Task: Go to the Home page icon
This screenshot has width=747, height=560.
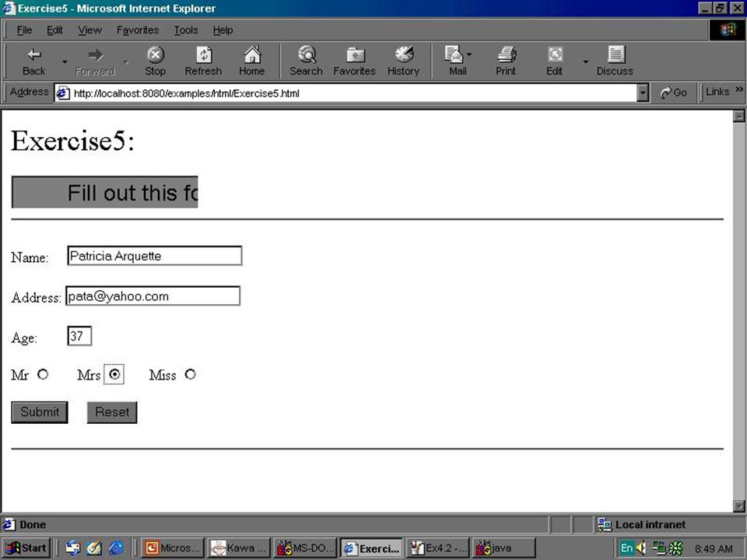Action: [252, 61]
